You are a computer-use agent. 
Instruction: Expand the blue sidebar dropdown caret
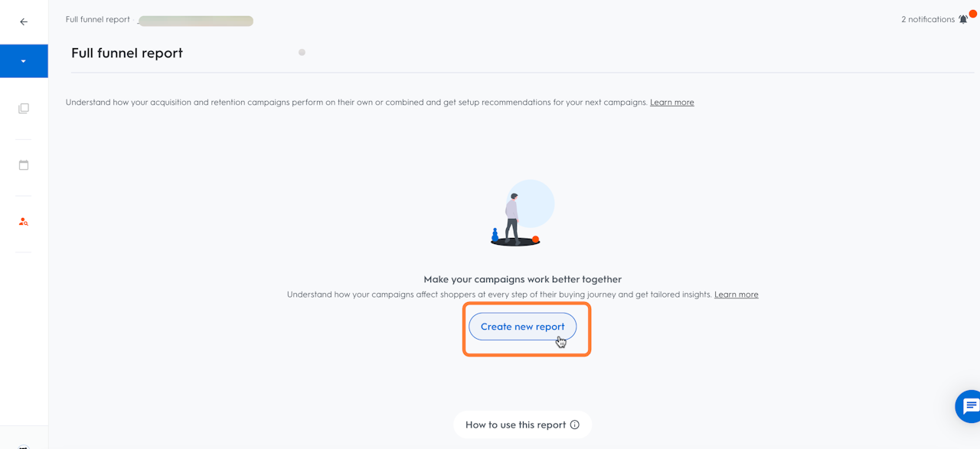point(24,61)
